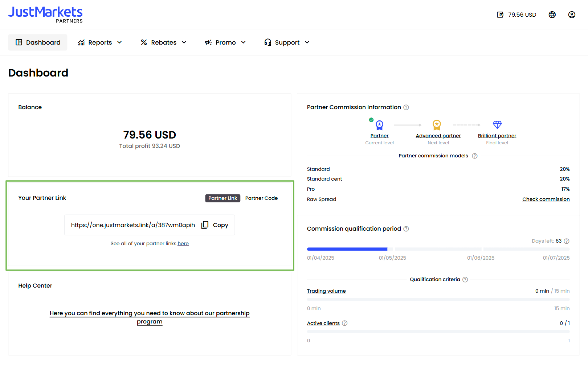Open help icon beside Commission qualification period
Viewport: 588px width, 367px height.
point(406,229)
